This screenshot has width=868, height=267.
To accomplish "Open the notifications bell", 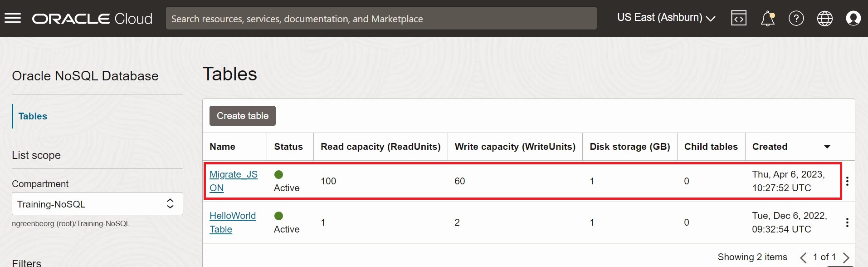I will pos(768,18).
